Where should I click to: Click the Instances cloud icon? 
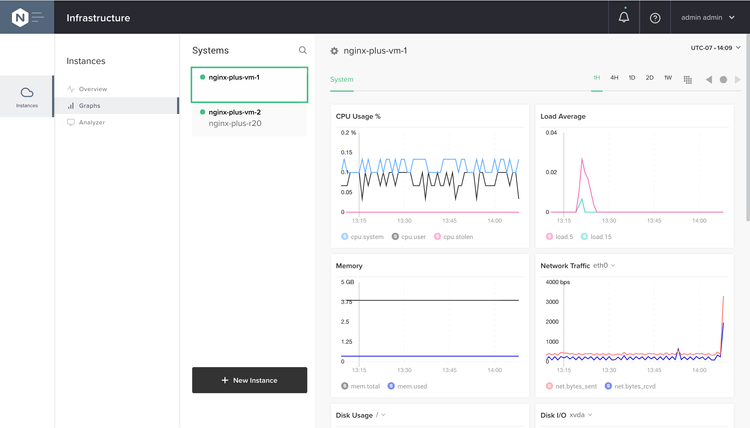pos(27,93)
